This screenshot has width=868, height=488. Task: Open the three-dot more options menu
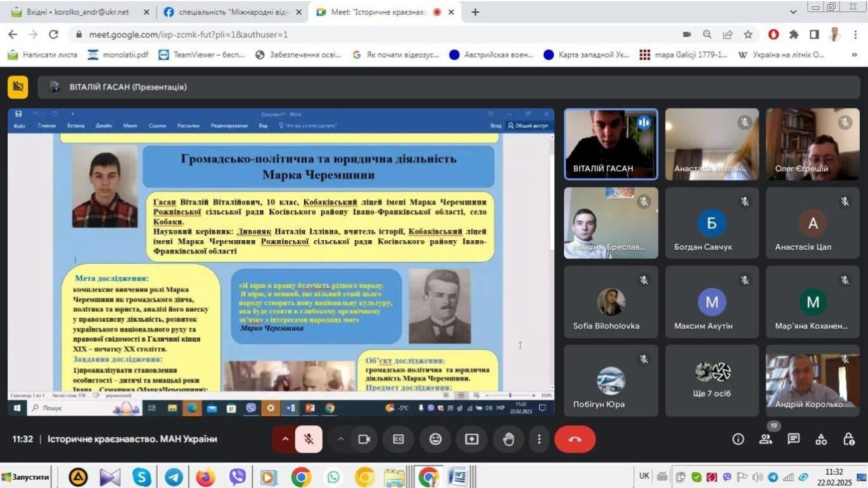tap(539, 439)
